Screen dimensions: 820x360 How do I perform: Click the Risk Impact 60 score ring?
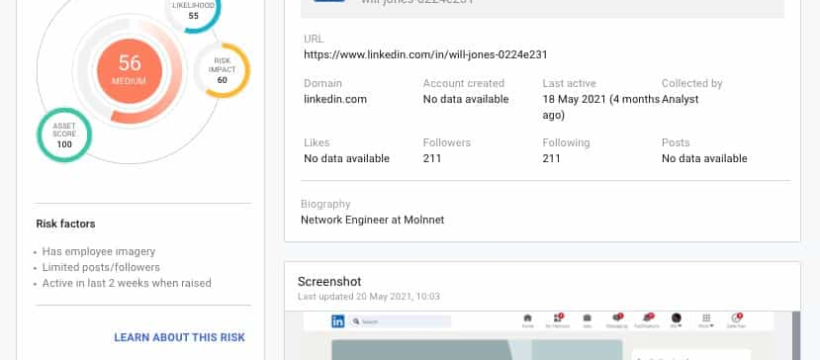pos(222,70)
